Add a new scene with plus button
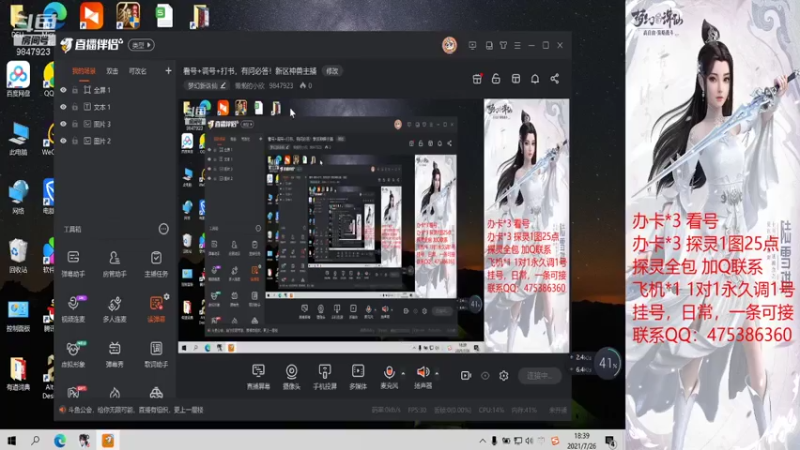The image size is (800, 450). (x=168, y=71)
